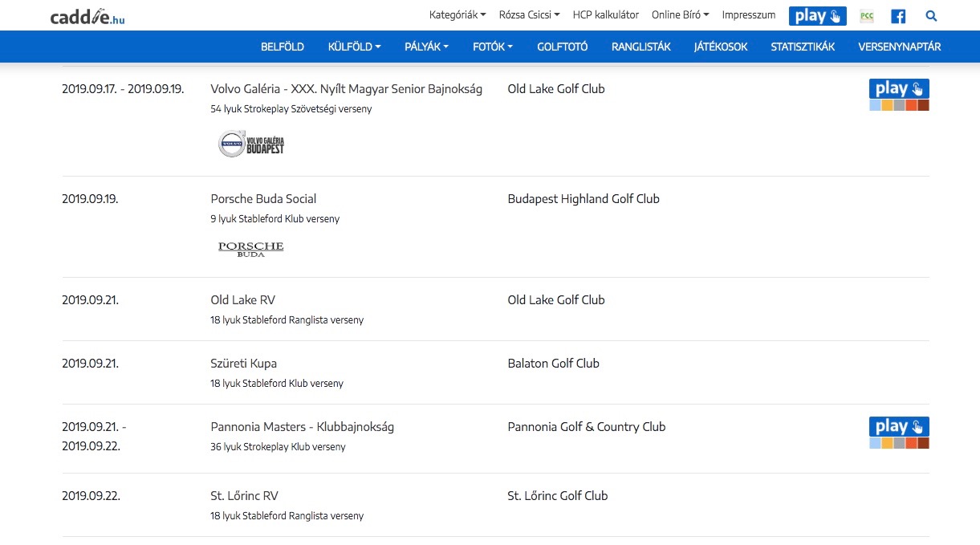The height and width of the screenshot is (545, 980).
Task: Open the green PCC icon
Action: tap(867, 16)
